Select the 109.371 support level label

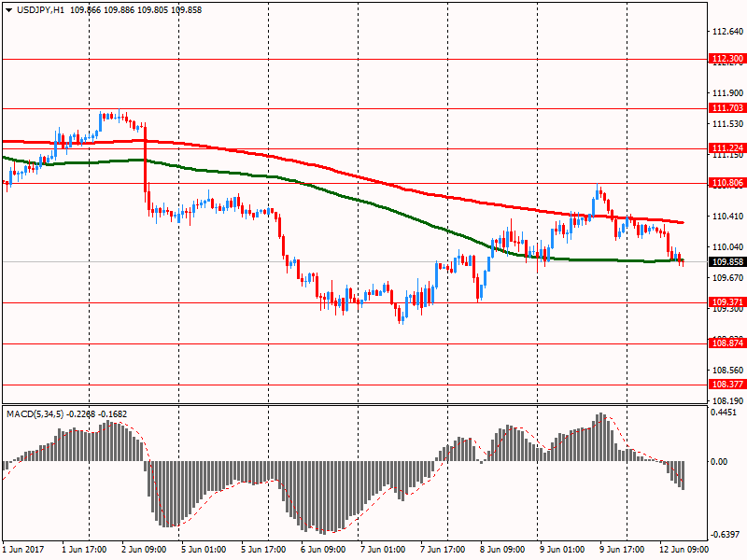coord(727,302)
